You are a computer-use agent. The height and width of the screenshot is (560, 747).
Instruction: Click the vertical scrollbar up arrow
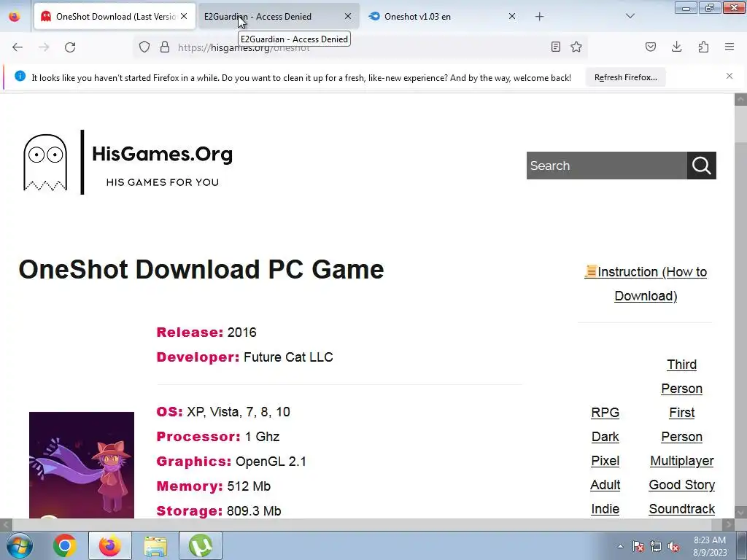coord(741,99)
